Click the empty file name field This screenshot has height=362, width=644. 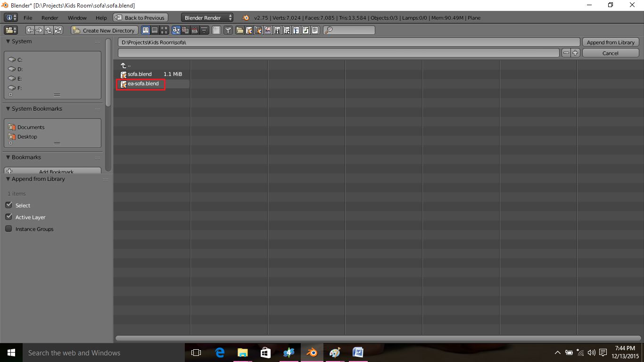click(339, 53)
